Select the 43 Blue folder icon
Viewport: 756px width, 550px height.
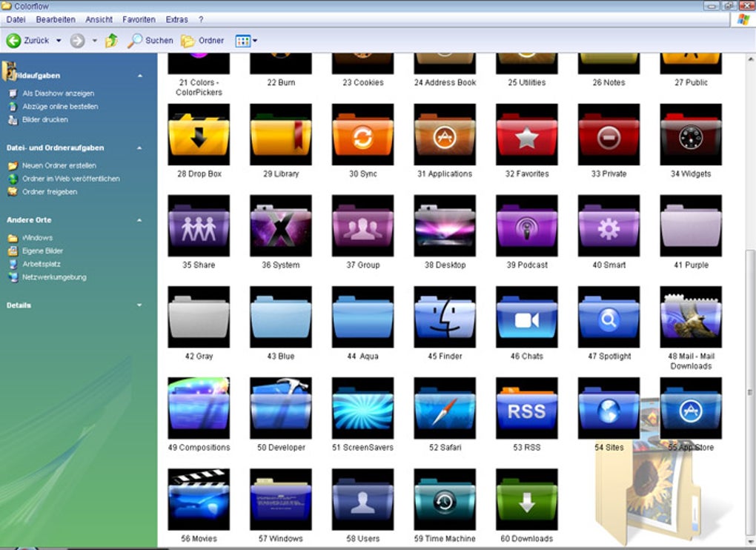281,317
